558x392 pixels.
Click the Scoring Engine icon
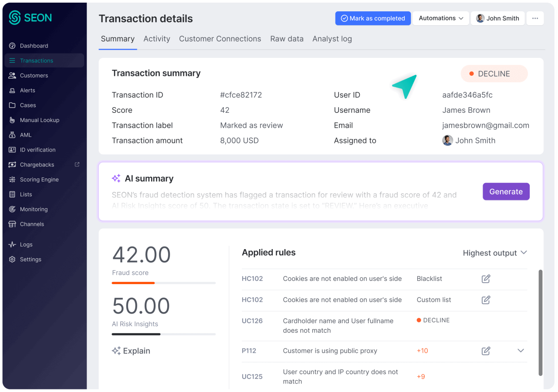click(x=12, y=179)
